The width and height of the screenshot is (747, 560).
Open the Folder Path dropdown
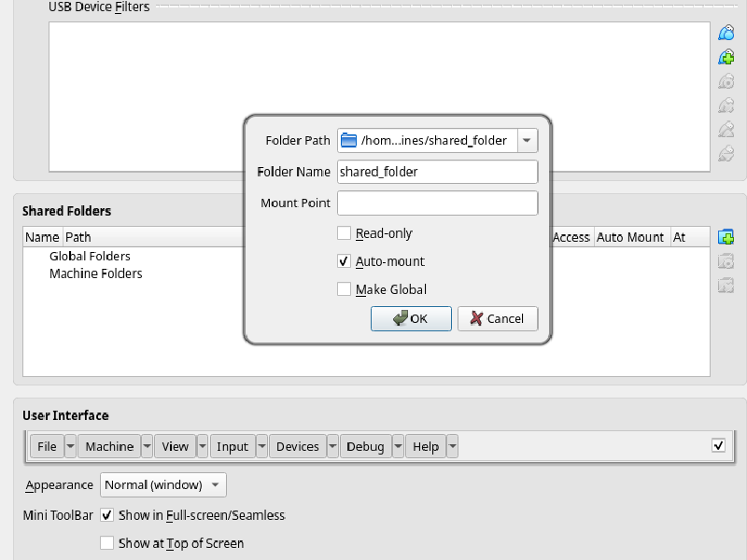tap(527, 140)
